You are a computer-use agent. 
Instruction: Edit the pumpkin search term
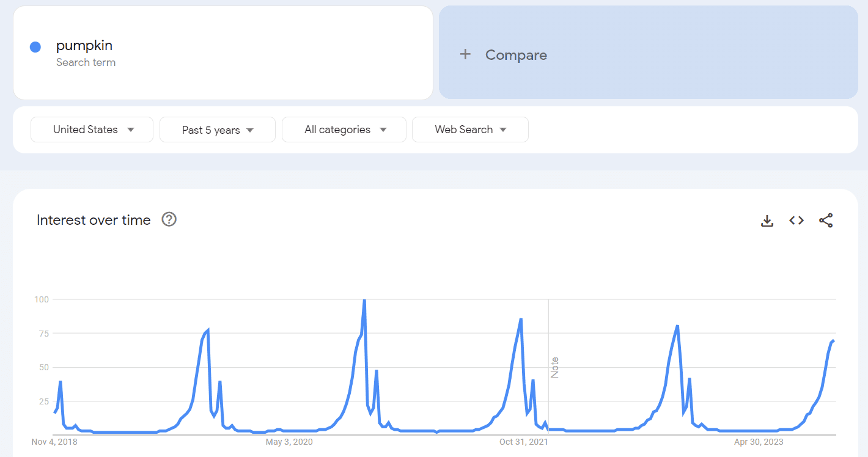[x=84, y=45]
